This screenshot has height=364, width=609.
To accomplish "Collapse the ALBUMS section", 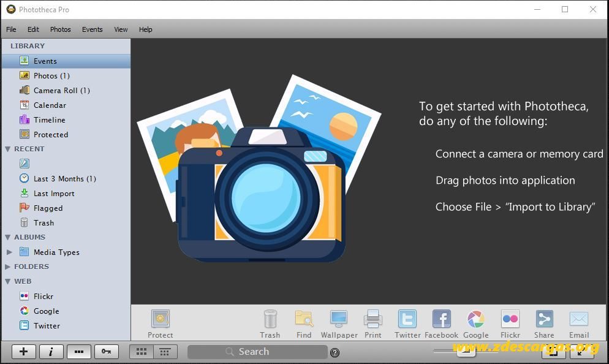I will (x=7, y=237).
